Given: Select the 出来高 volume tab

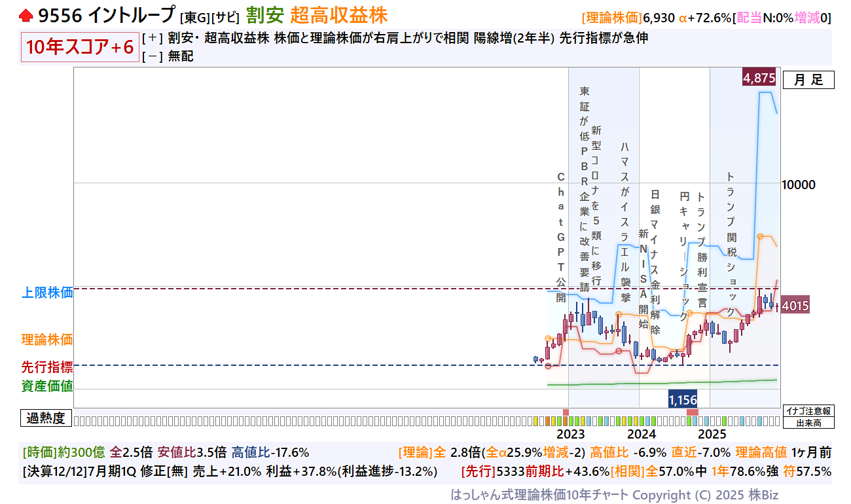Looking at the screenshot, I should (x=808, y=423).
